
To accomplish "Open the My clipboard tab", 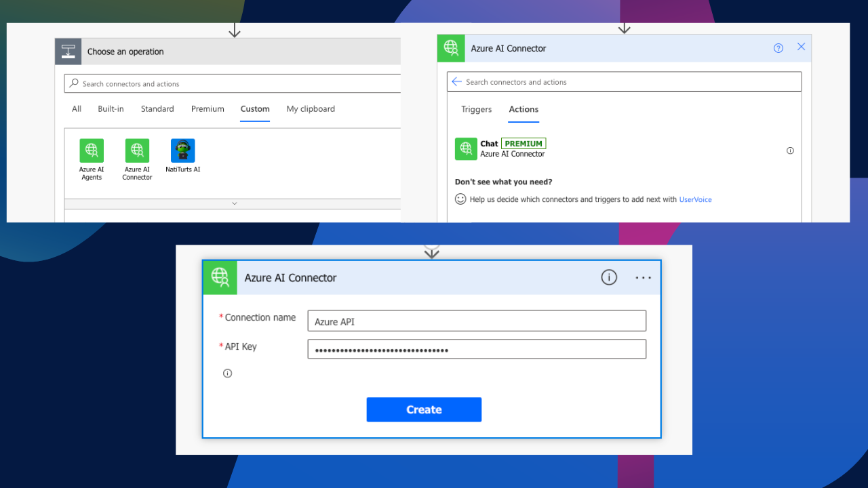I will [311, 109].
